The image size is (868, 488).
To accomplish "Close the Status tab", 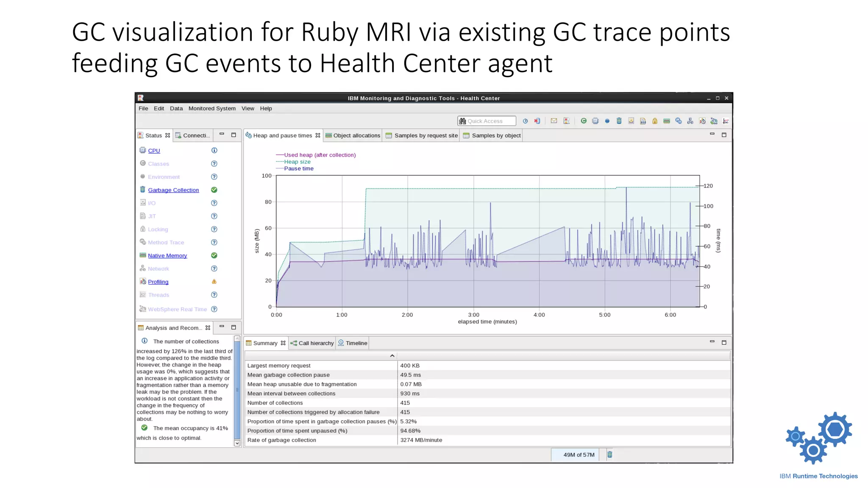I will [167, 136].
